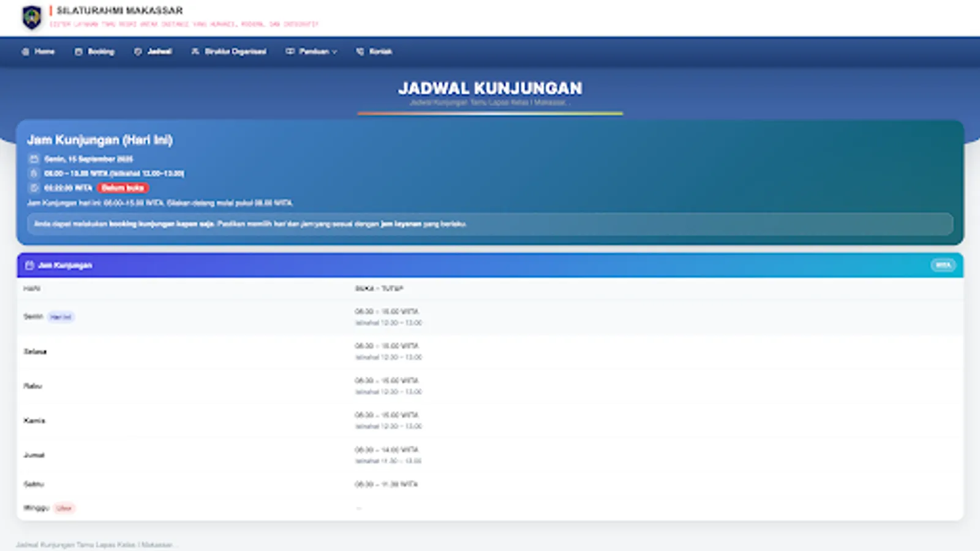Click the clock icon beside the current WITA time
Viewport: 980px width, 551px height.
(x=34, y=188)
